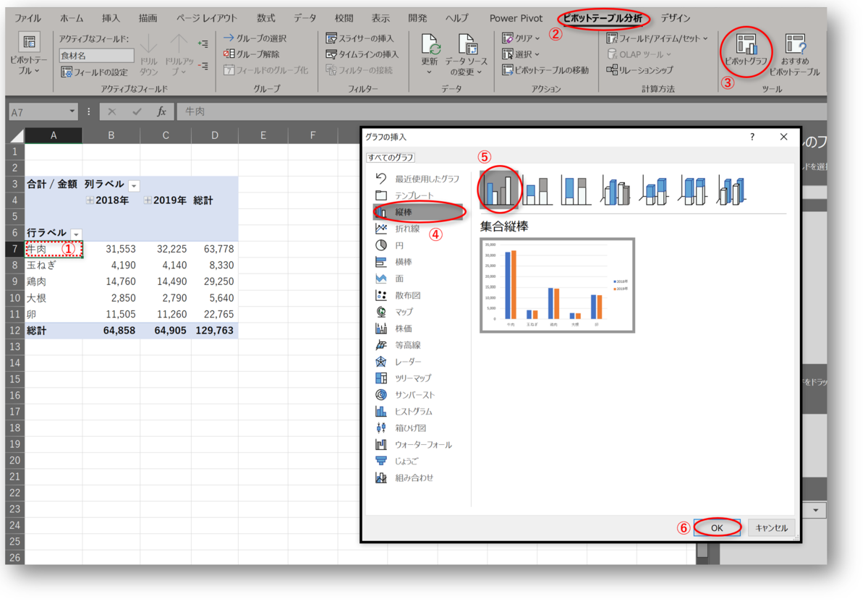
Task: Click the Recommended PivotTables icon
Action: point(794,55)
